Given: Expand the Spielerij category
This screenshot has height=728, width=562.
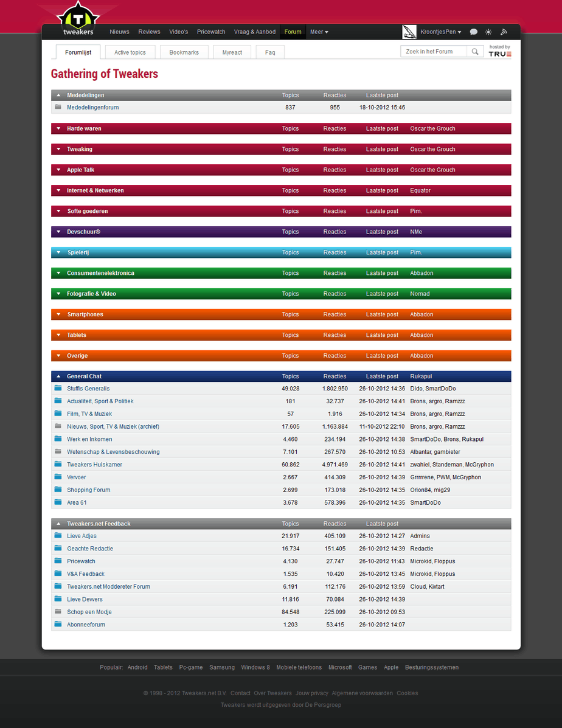Looking at the screenshot, I should point(58,252).
